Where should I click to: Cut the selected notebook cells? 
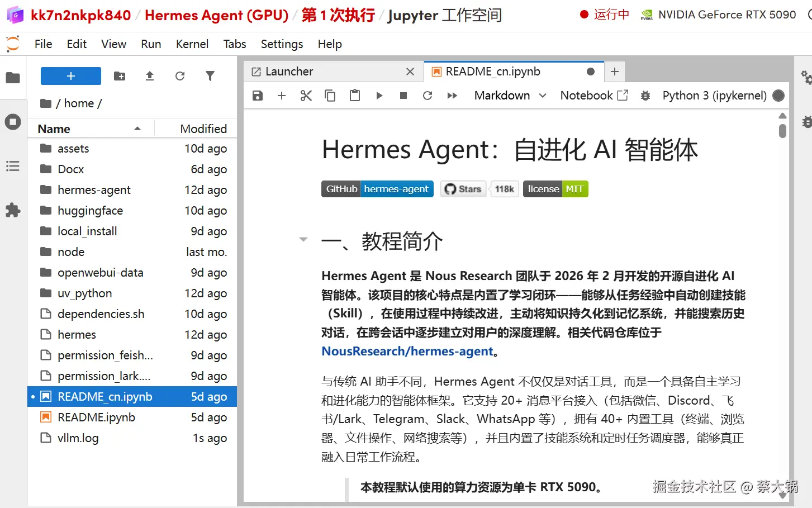[305, 96]
